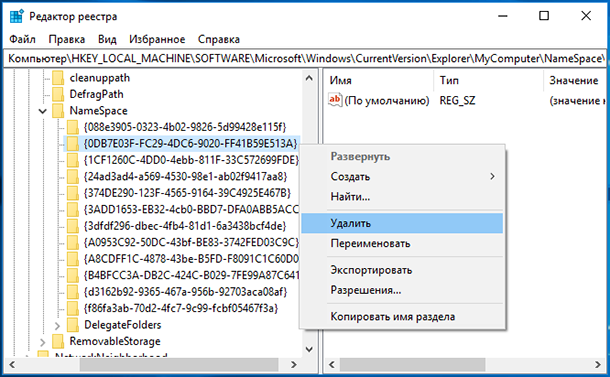This screenshot has width=610, height=377.
Task: Click the DefragPath folder icon
Action: pyautogui.click(x=58, y=94)
